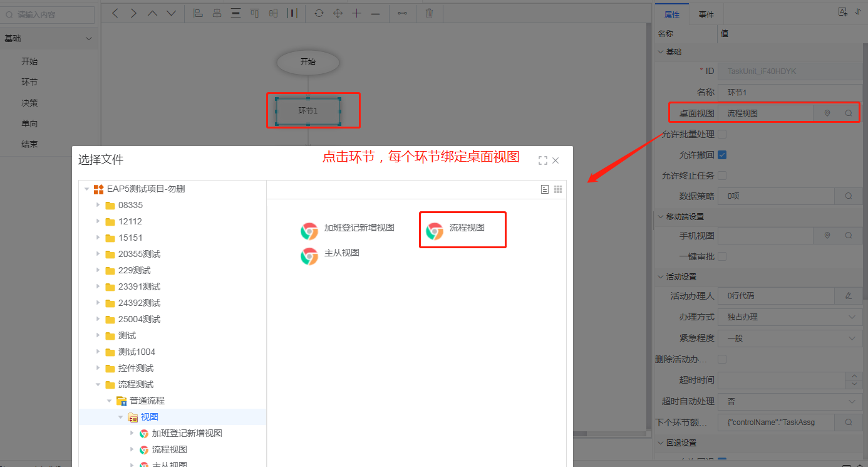This screenshot has height=467, width=868.
Task: Select the 流程视图 file in dialog
Action: click(x=462, y=229)
